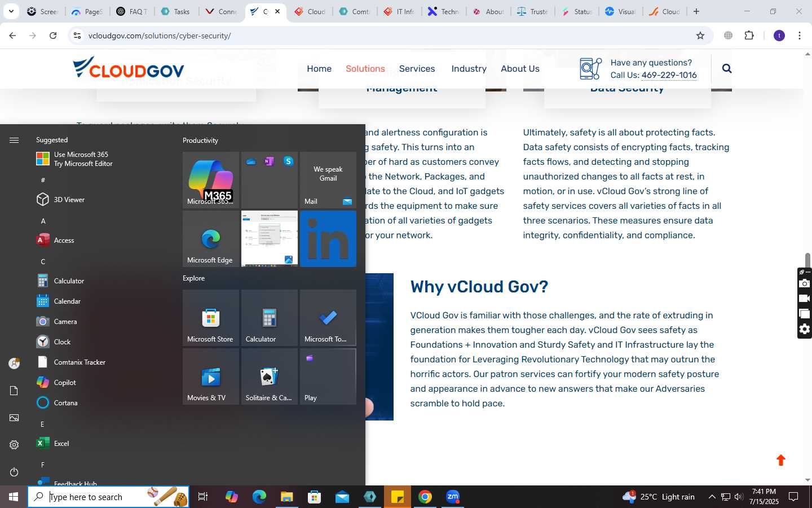Open Solutions menu in site navigation
This screenshot has width=812, height=508.
365,68
